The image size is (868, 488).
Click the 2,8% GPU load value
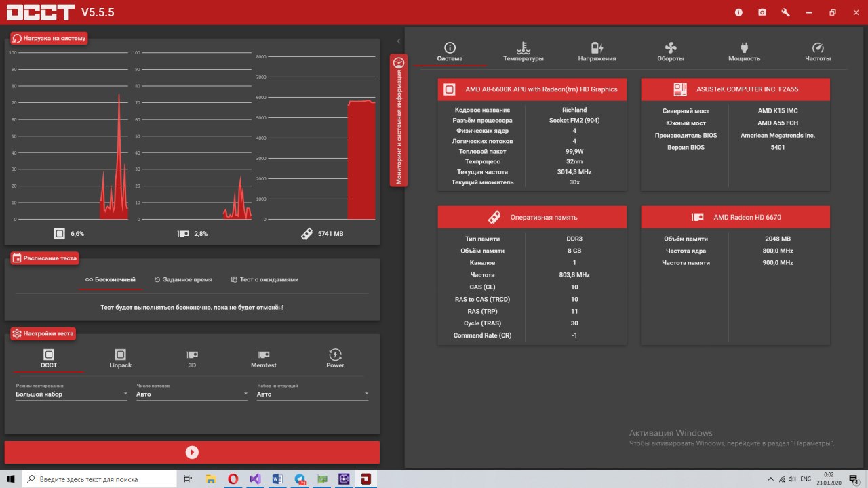pos(201,233)
